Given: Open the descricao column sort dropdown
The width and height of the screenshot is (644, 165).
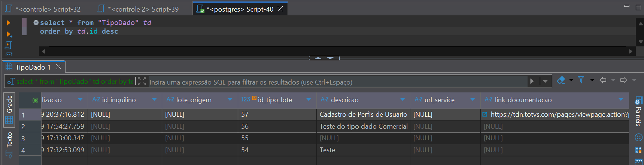Looking at the screenshot, I should click(402, 100).
